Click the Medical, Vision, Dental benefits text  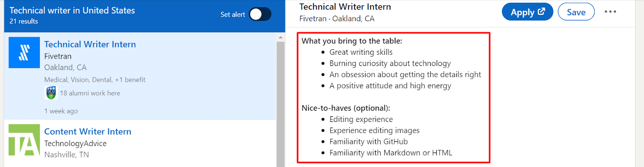(x=95, y=80)
